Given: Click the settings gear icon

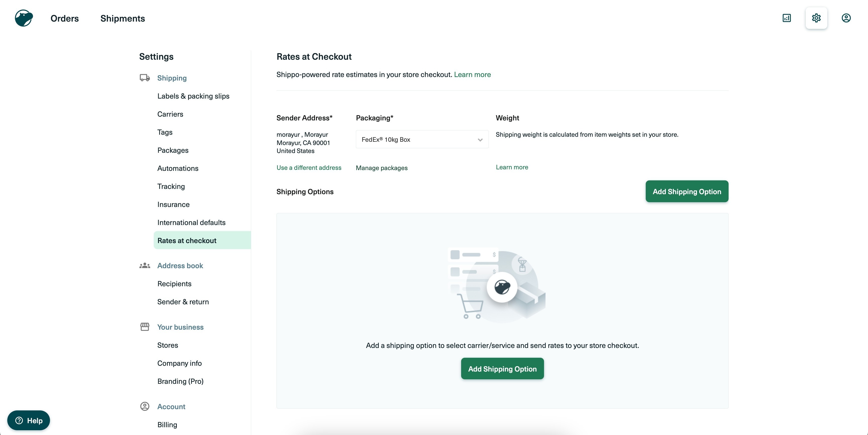Looking at the screenshot, I should [816, 18].
